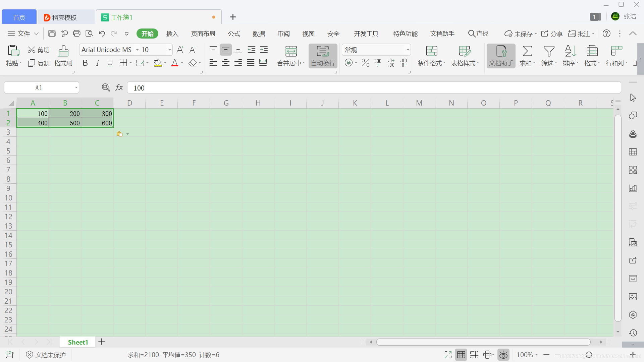This screenshot has height=362, width=644.
Task: Toggle italic formatting
Action: [x=98, y=63]
